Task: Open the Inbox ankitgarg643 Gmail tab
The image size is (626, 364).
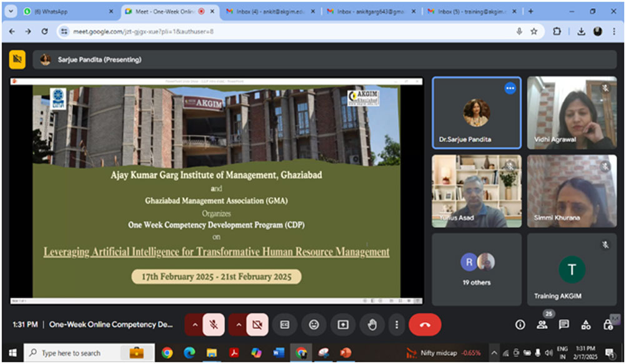Action: point(371,12)
